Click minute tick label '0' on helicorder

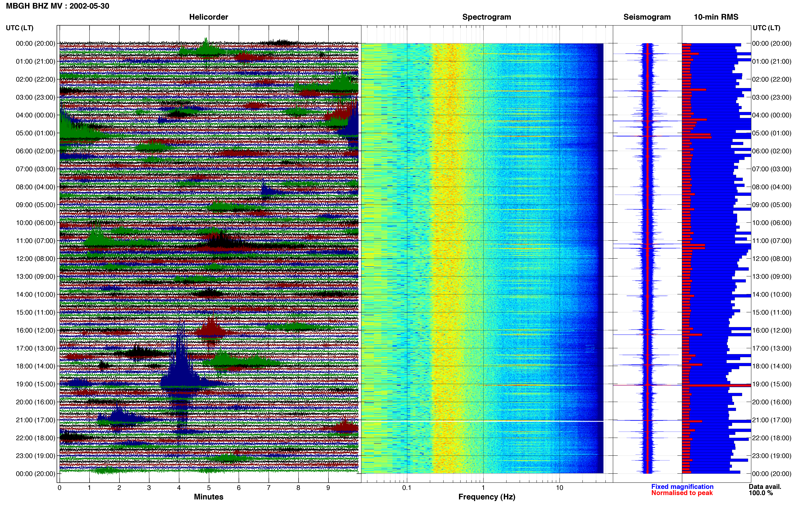(59, 488)
